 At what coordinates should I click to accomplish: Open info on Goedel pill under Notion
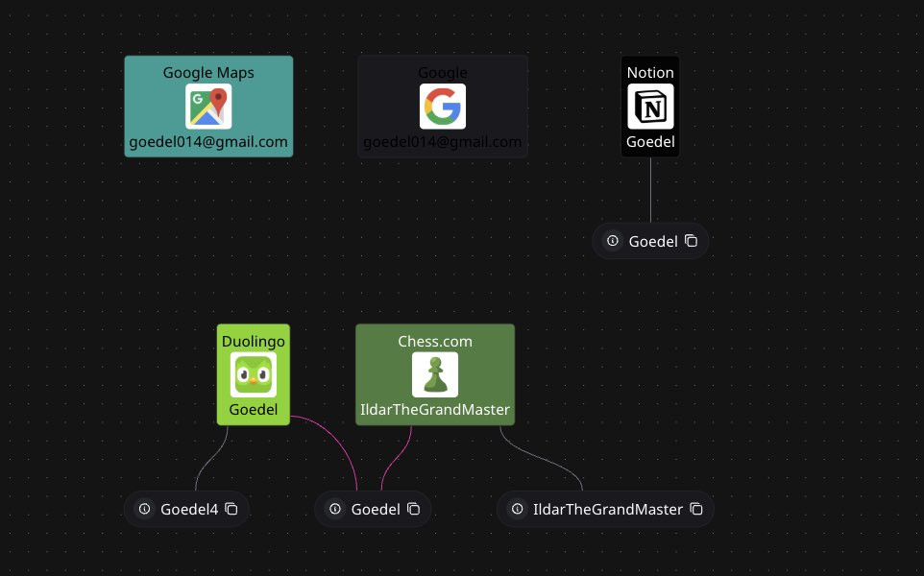coord(613,241)
